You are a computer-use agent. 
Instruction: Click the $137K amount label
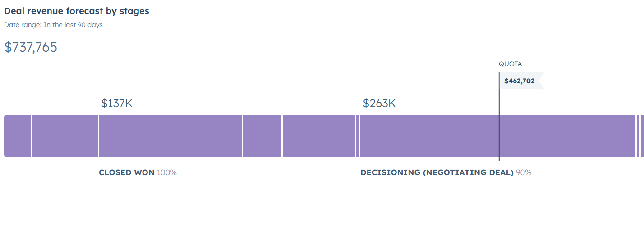[x=117, y=104]
